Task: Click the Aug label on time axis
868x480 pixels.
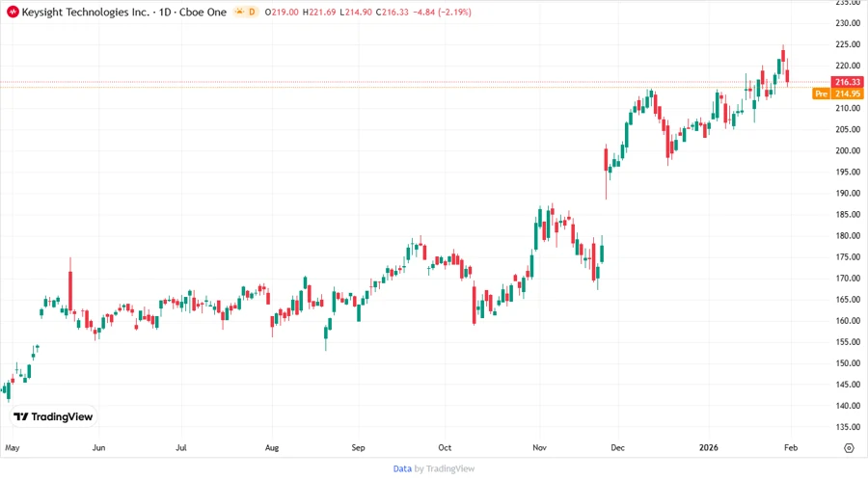Action: pyautogui.click(x=272, y=448)
